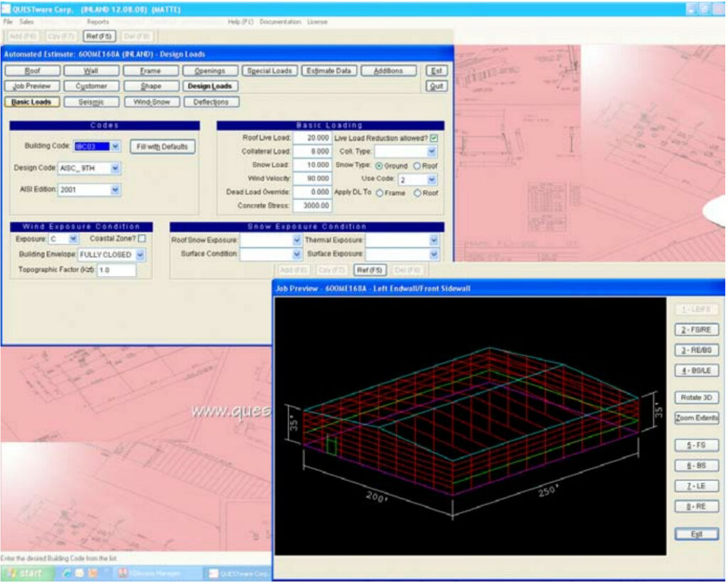Expand Surface Condition dropdown
728x582 pixels.
point(297,254)
